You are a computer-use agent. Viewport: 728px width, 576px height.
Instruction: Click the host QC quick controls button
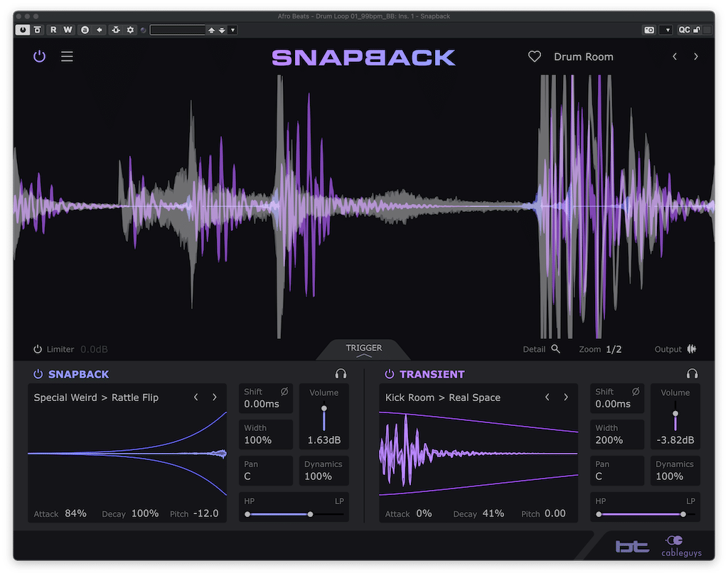tap(684, 30)
